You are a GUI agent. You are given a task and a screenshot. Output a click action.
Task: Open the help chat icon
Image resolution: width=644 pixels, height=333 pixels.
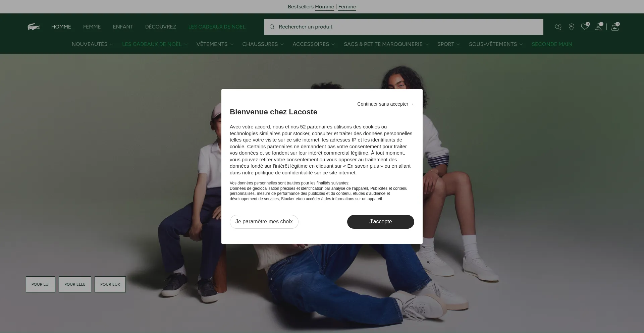(558, 27)
